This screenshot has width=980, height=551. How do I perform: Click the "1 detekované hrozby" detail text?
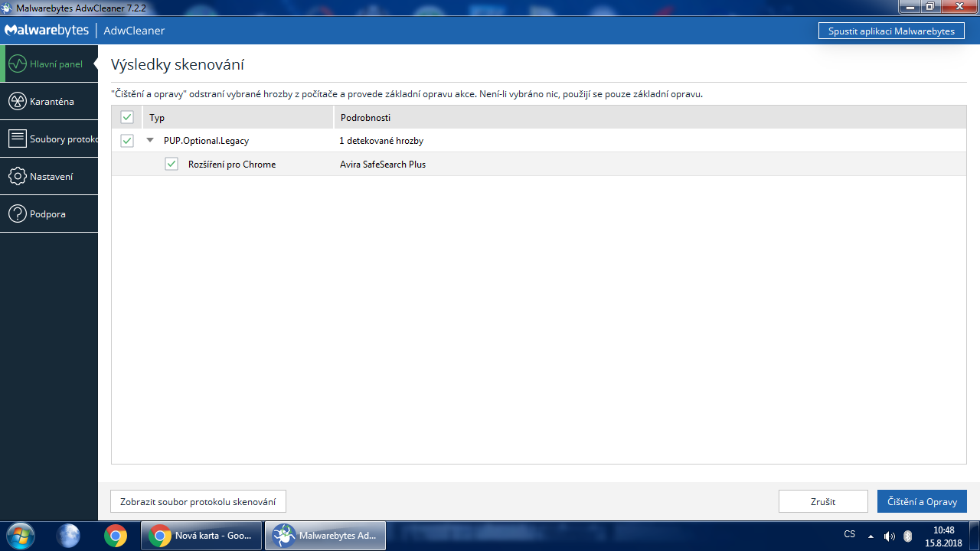click(381, 141)
